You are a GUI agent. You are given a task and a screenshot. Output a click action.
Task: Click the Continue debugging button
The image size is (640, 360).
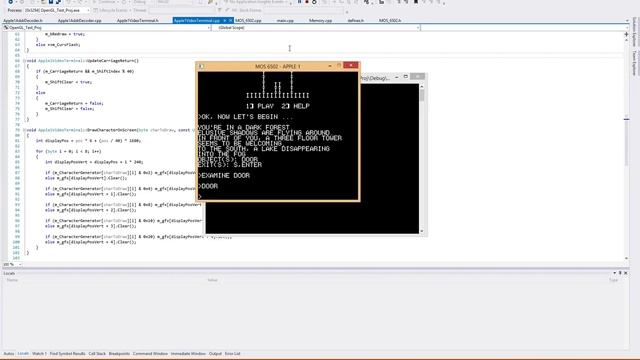coord(104,2)
